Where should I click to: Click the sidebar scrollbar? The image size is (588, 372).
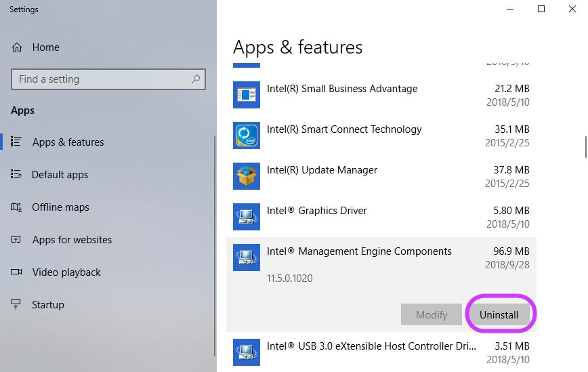pyautogui.click(x=215, y=246)
